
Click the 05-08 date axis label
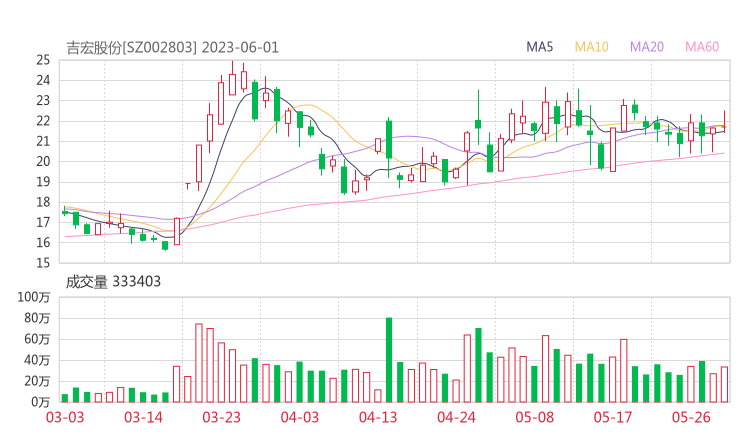534,417
